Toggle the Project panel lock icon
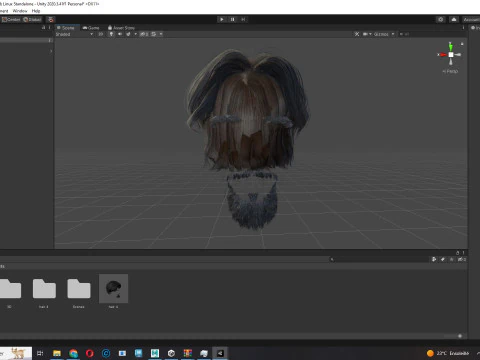The width and height of the screenshot is (480, 360). tap(458, 253)
